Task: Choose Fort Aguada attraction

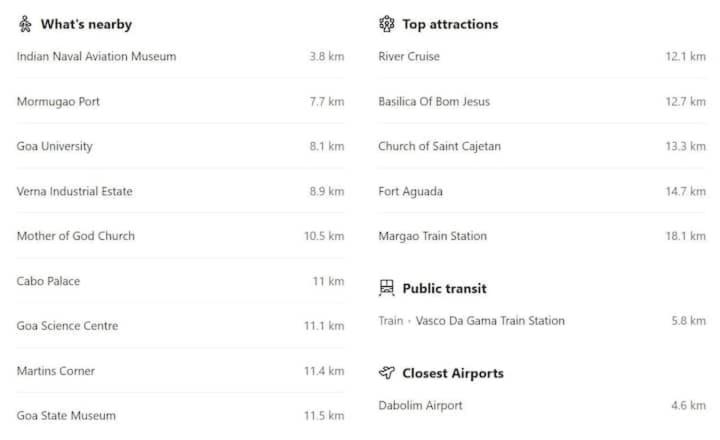Action: tap(542, 191)
